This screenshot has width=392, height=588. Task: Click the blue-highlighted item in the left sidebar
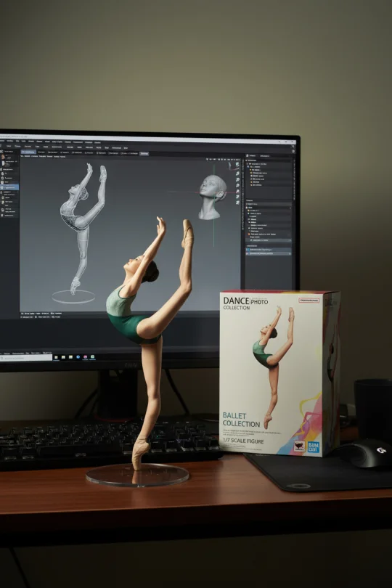pyautogui.click(x=9, y=187)
